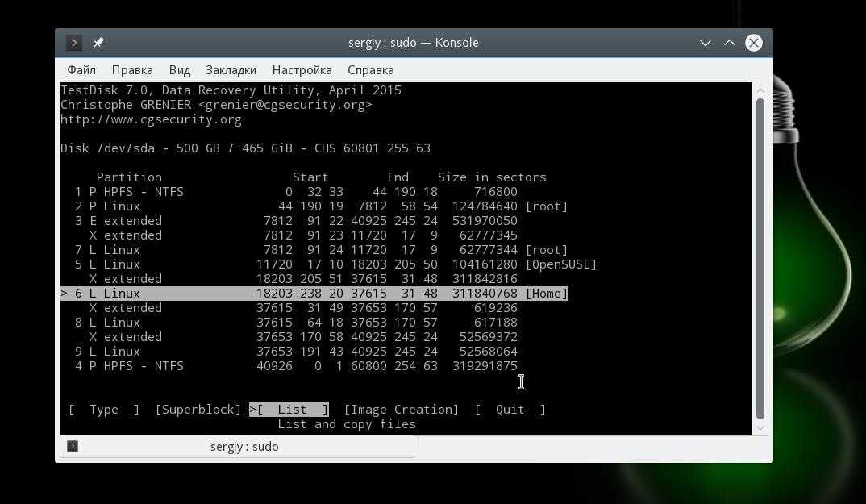Image resolution: width=866 pixels, height=504 pixels.
Task: Minimize the Konsole window with the down chevron
Action: pyautogui.click(x=706, y=43)
